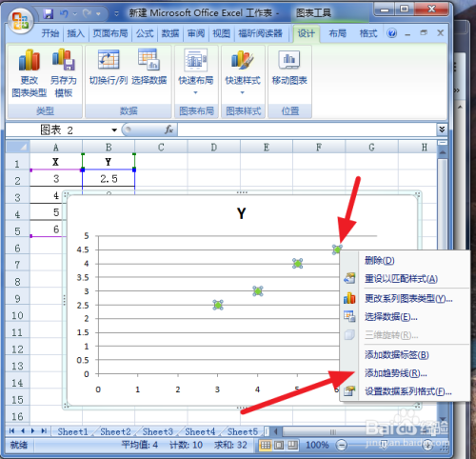Image resolution: width=476 pixels, height=459 pixels.
Task: Switch to Sheet2 tab
Action: click(115, 431)
